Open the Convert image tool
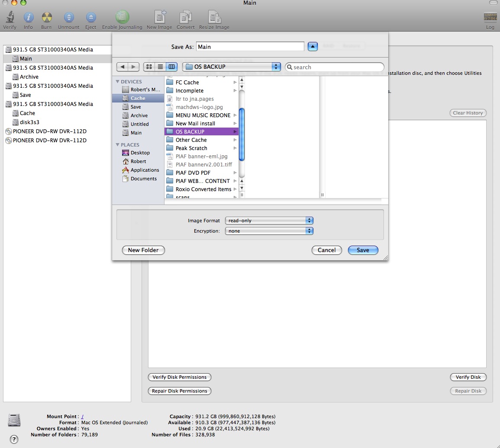The image size is (500, 448). 185,17
